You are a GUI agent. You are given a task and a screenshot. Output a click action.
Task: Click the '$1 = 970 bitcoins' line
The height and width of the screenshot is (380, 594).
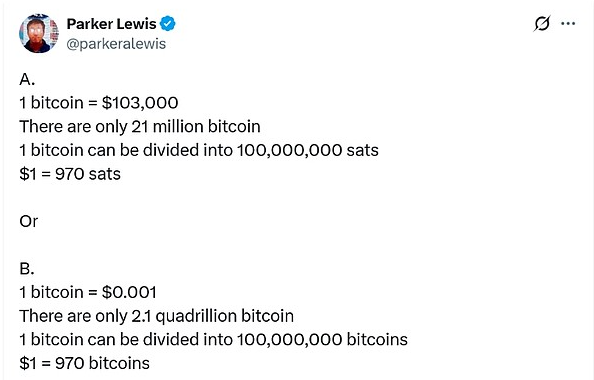coord(84,363)
